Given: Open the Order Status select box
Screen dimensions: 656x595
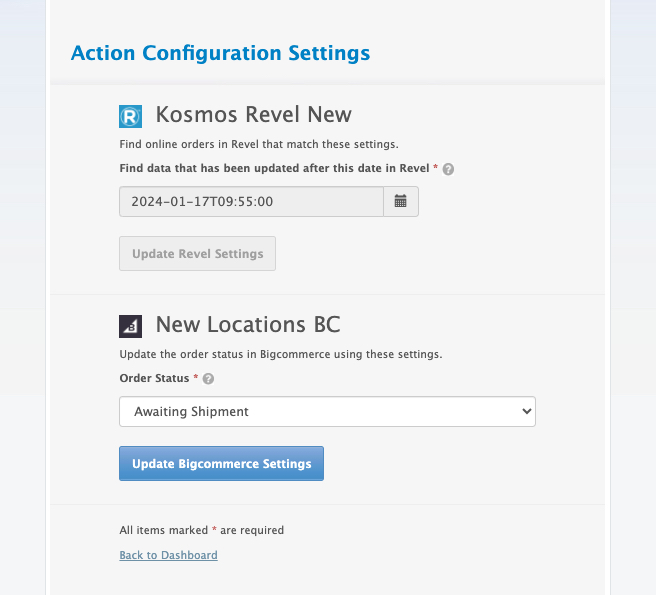Looking at the screenshot, I should pyautogui.click(x=327, y=411).
